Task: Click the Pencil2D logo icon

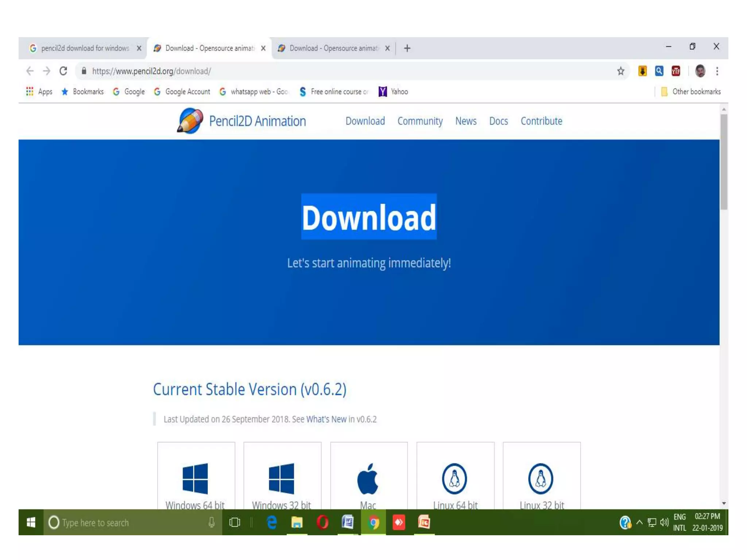Action: coord(190,121)
